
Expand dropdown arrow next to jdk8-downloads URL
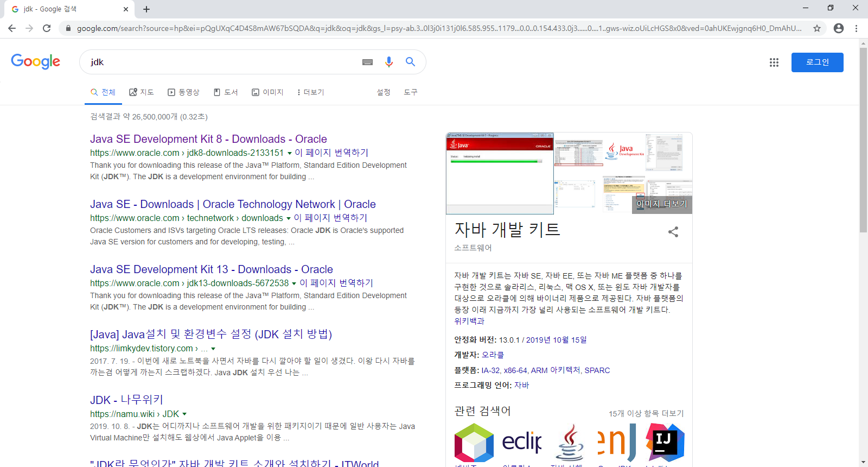289,153
